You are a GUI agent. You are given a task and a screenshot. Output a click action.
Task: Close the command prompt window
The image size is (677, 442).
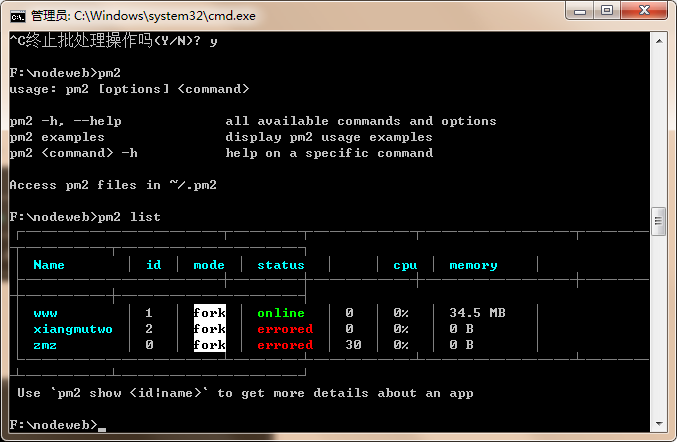pyautogui.click(x=643, y=10)
